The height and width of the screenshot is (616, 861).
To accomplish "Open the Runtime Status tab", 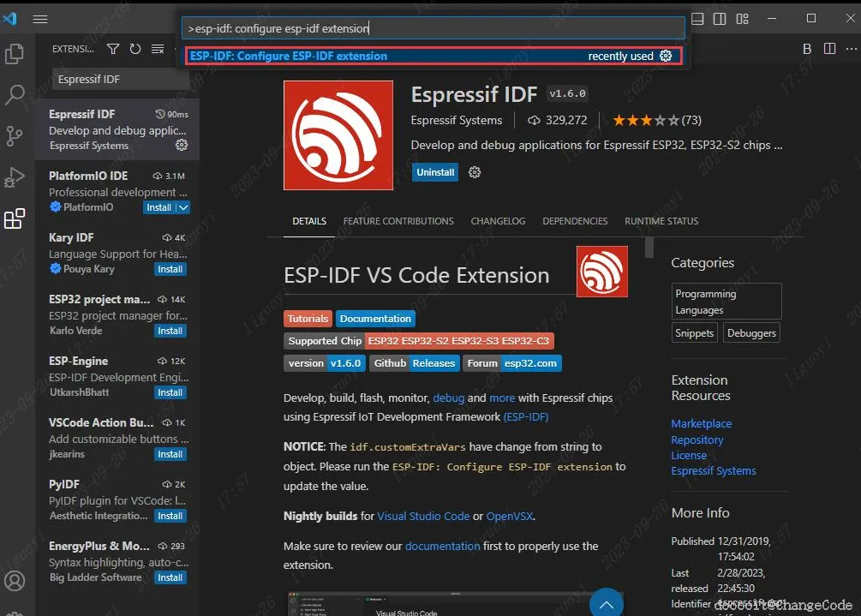I will coord(661,221).
